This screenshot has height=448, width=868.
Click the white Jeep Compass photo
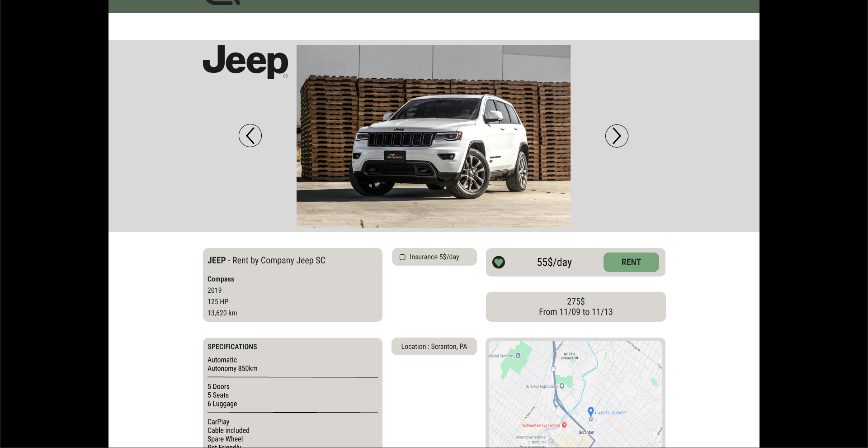click(433, 136)
